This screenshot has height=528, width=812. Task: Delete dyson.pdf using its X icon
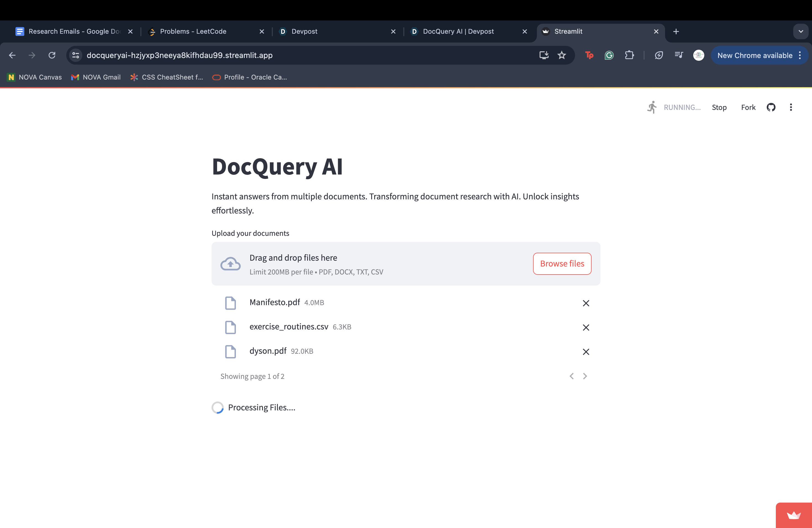[586, 352]
